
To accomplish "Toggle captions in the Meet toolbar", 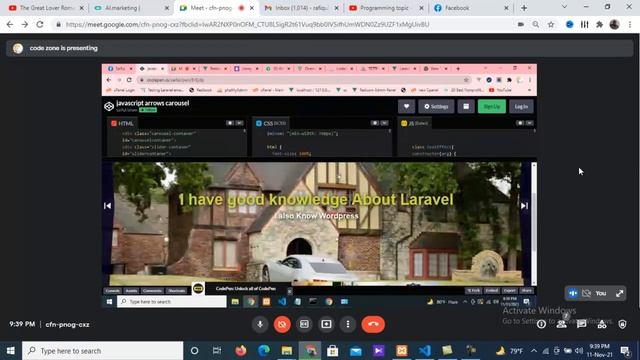I will [304, 324].
